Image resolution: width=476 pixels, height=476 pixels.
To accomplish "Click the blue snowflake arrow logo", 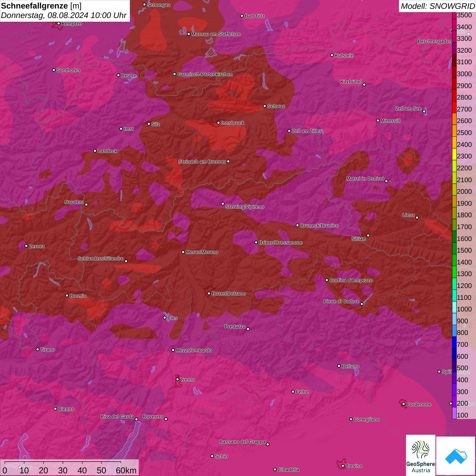I will [x=456, y=456].
